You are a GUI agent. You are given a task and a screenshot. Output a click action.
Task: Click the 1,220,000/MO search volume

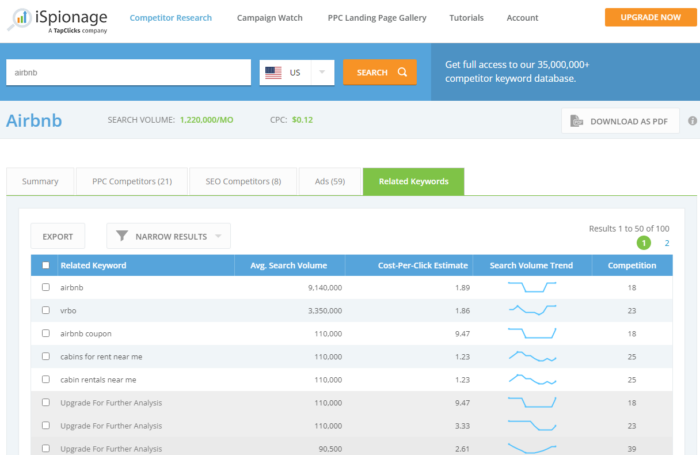coord(207,120)
